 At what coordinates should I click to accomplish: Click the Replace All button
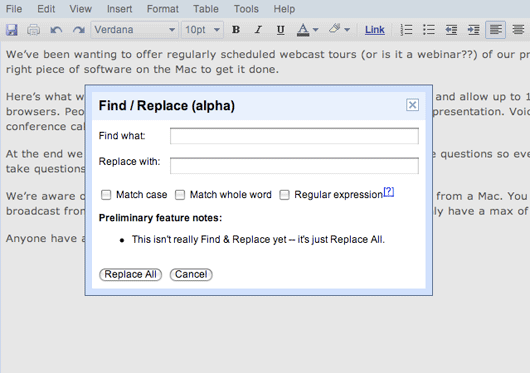[130, 274]
